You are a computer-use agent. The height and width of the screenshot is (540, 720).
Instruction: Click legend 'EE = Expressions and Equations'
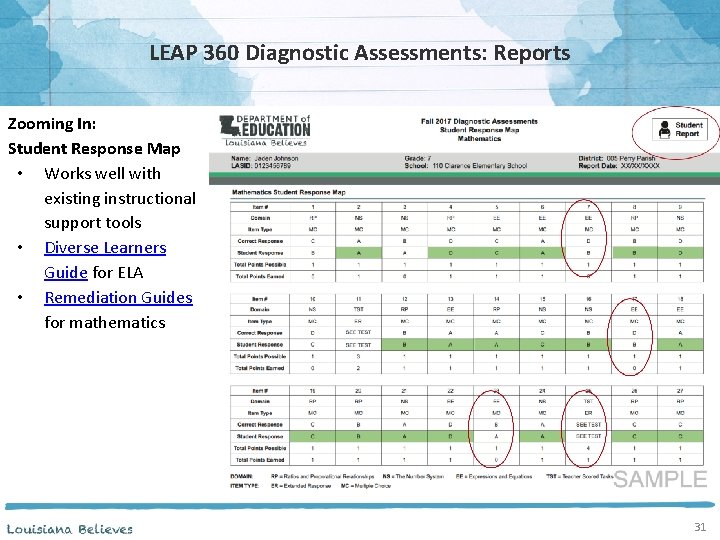click(x=494, y=477)
